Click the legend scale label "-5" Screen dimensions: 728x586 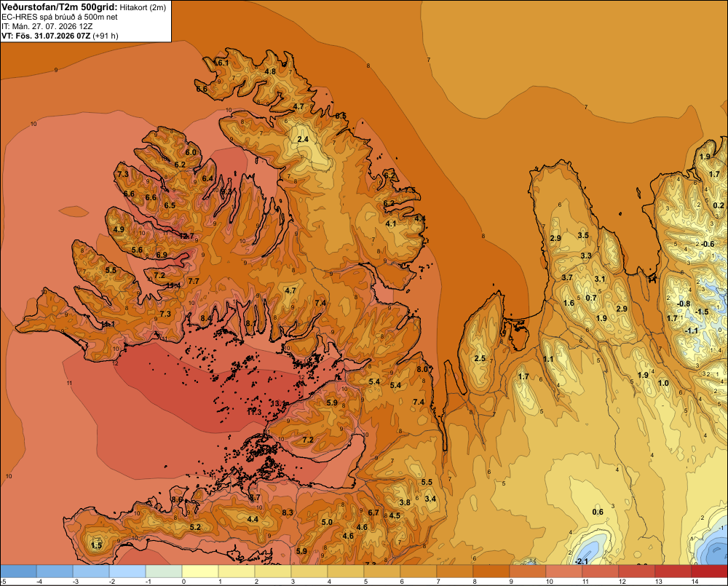click(3, 582)
